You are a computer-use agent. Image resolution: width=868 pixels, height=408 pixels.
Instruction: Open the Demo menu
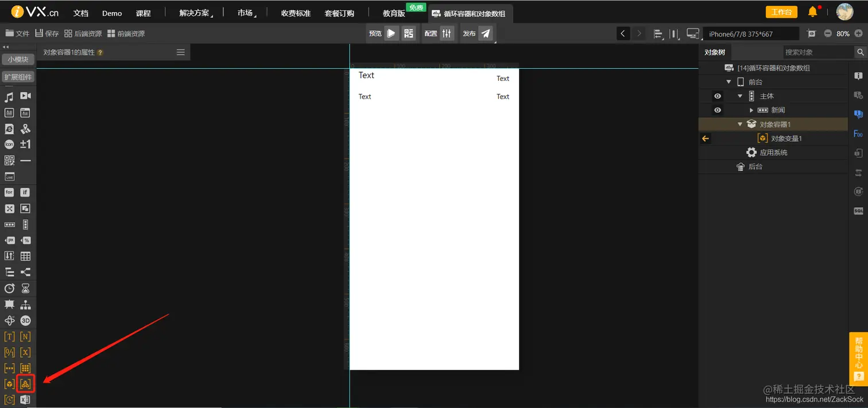[x=112, y=13]
